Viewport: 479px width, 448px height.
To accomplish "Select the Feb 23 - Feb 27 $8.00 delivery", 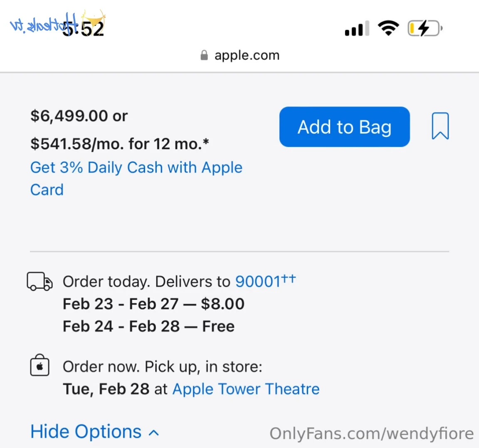I will click(x=154, y=304).
